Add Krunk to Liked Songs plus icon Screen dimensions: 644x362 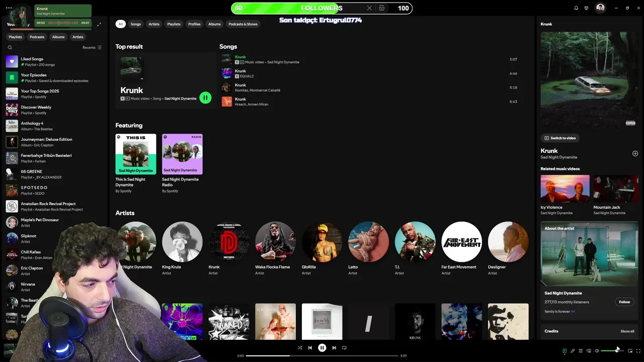point(635,153)
